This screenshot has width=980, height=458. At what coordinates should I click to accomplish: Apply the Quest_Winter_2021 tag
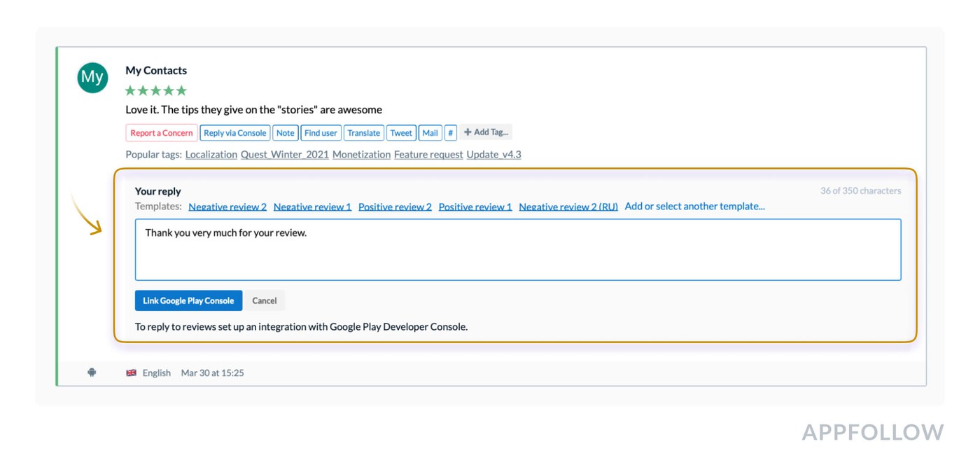pos(285,154)
